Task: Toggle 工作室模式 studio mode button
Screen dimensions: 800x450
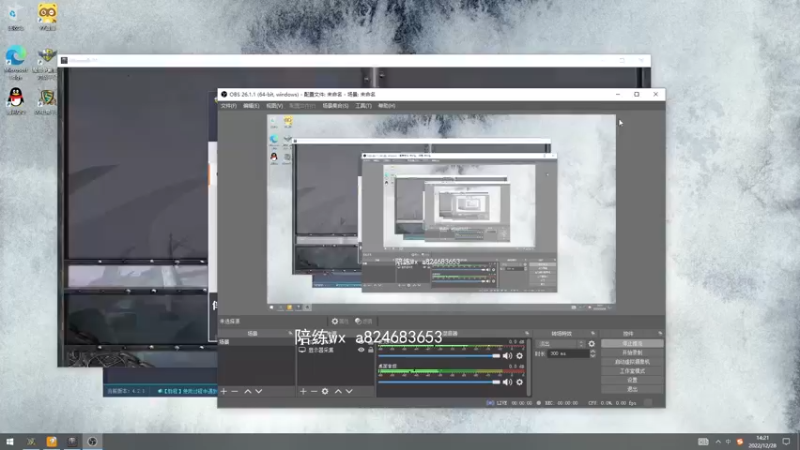Action: click(x=632, y=371)
